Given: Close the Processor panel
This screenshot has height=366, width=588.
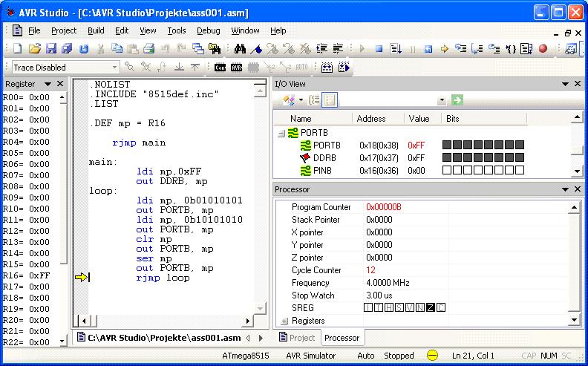Looking at the screenshot, I should [578, 189].
